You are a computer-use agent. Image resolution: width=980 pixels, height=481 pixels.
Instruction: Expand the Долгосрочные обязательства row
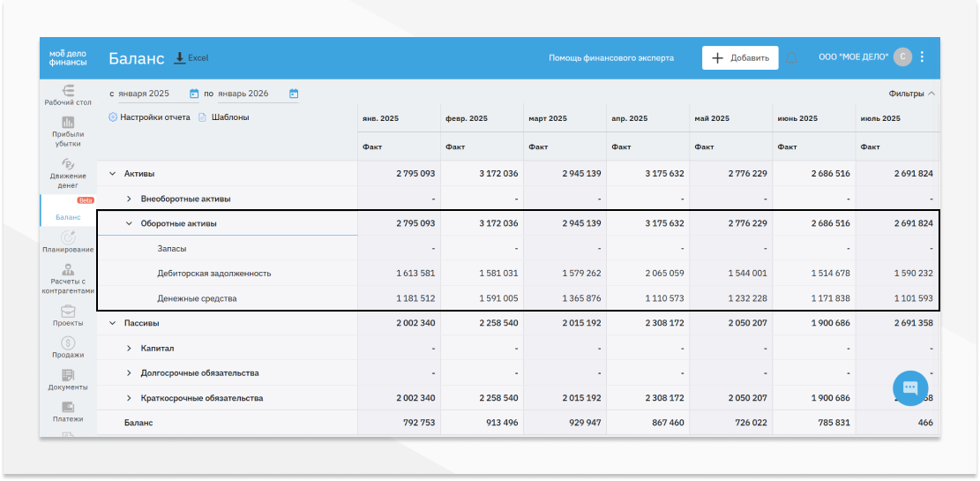pyautogui.click(x=130, y=373)
